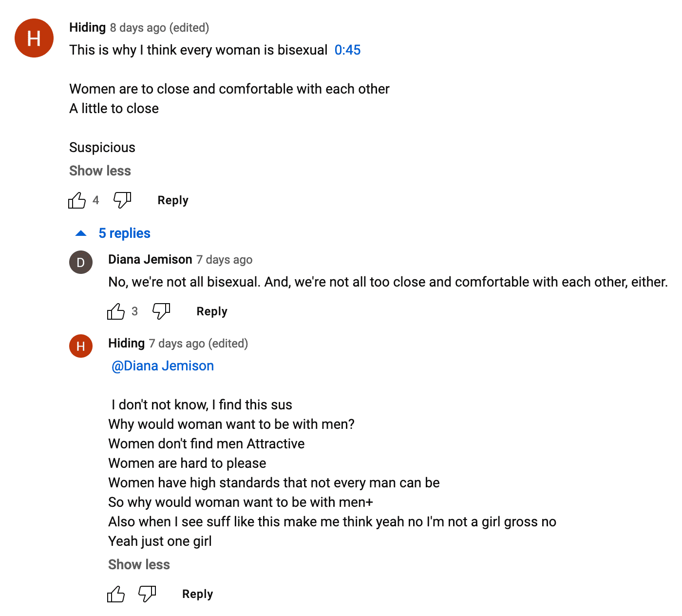Jump to video timestamp 0:45
682x616 pixels.
tap(347, 50)
